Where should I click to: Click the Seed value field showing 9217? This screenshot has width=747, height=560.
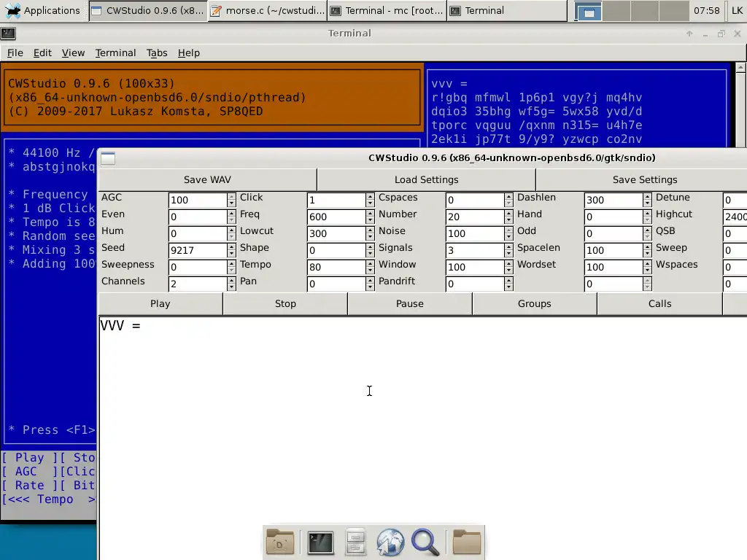198,250
